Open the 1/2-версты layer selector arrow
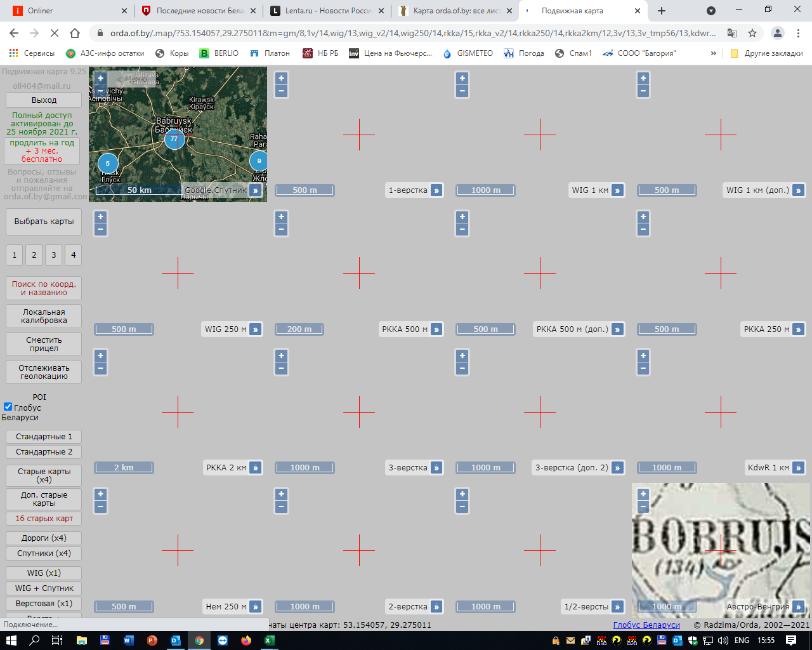This screenshot has height=650, width=812. [617, 607]
